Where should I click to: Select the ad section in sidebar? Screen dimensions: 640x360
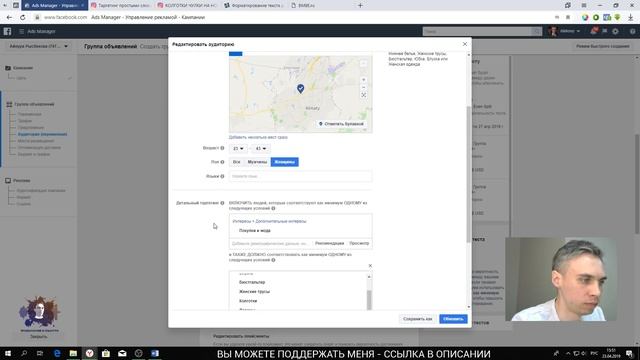[x=21, y=180]
